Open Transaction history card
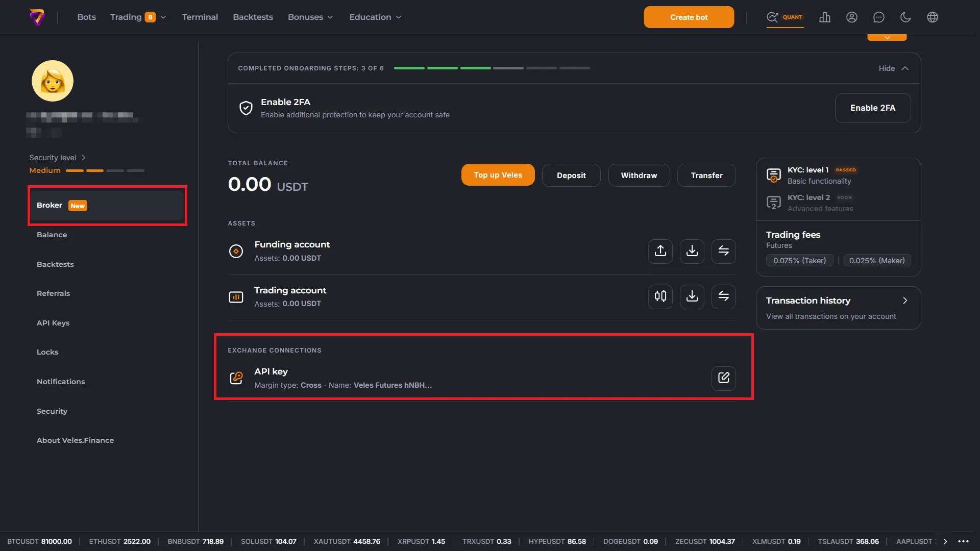Viewport: 980px width, 551px height. [838, 308]
